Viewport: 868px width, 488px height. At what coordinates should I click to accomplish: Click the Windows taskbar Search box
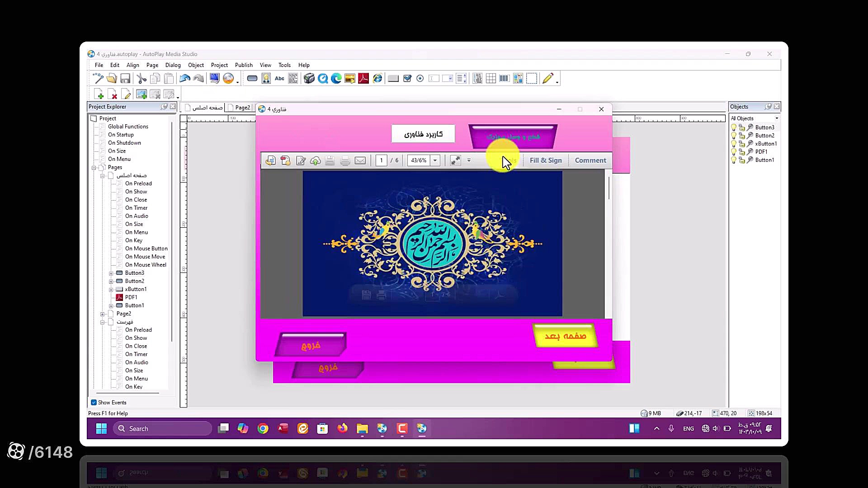(162, 428)
